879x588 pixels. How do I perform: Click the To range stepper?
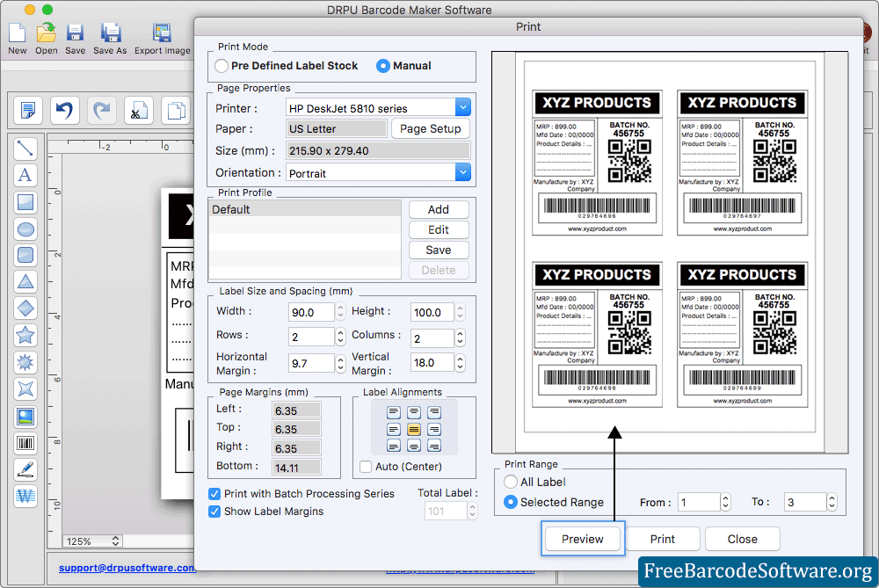[832, 502]
